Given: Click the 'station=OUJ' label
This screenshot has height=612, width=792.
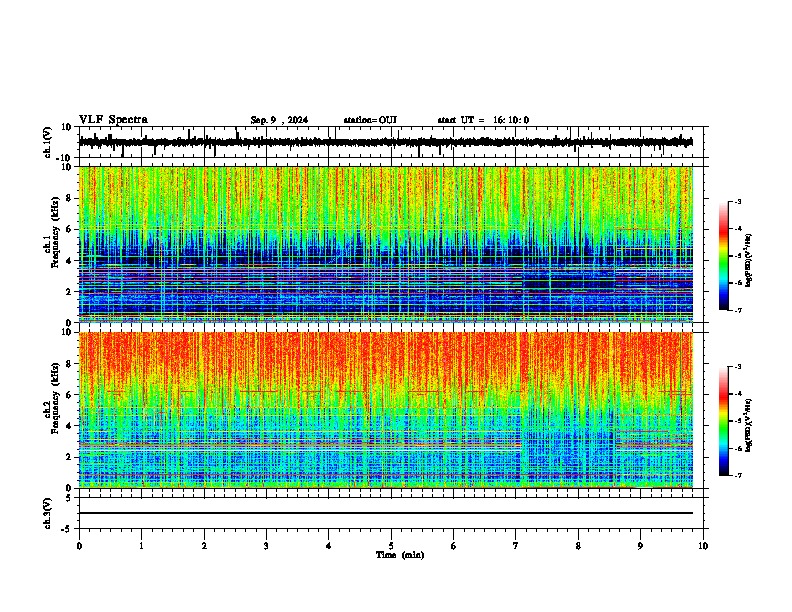Looking at the screenshot, I should [x=370, y=120].
